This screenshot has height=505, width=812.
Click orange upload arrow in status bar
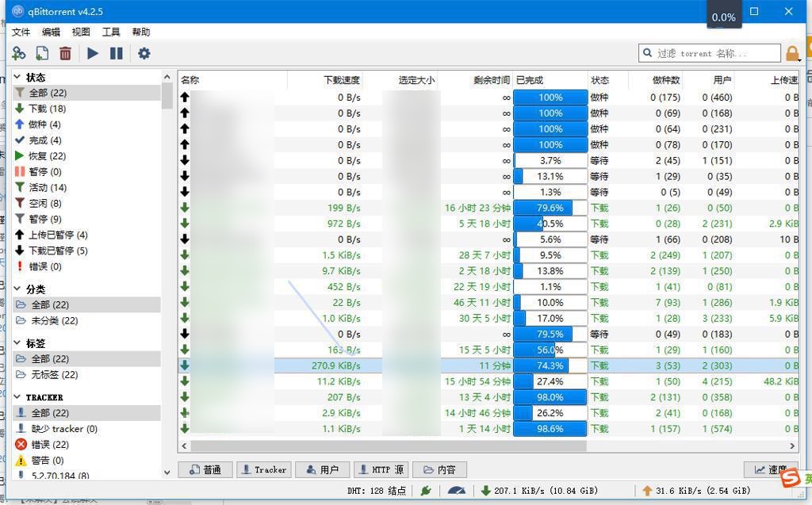(x=647, y=491)
